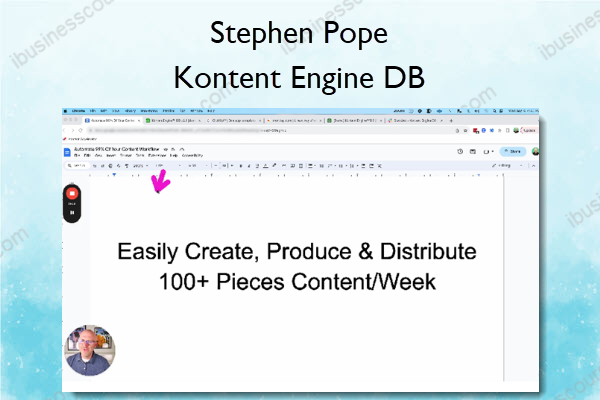The width and height of the screenshot is (600, 400).
Task: Click the browser back arrow
Action: pos(67,131)
